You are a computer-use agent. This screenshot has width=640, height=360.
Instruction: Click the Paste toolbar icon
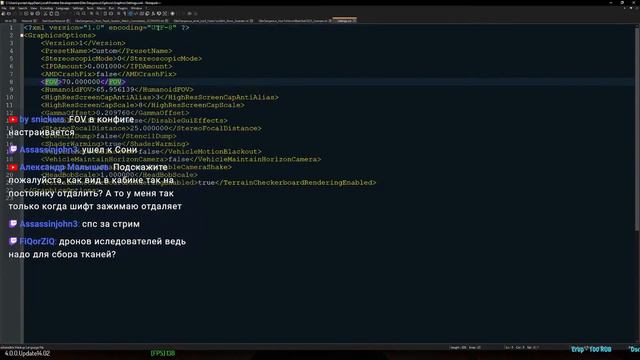click(57, 13)
